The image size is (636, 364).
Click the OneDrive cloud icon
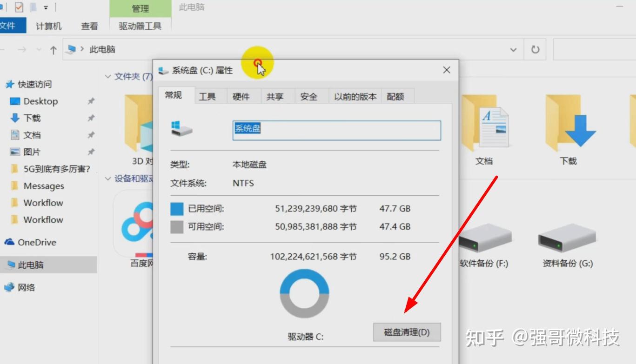pyautogui.click(x=9, y=242)
